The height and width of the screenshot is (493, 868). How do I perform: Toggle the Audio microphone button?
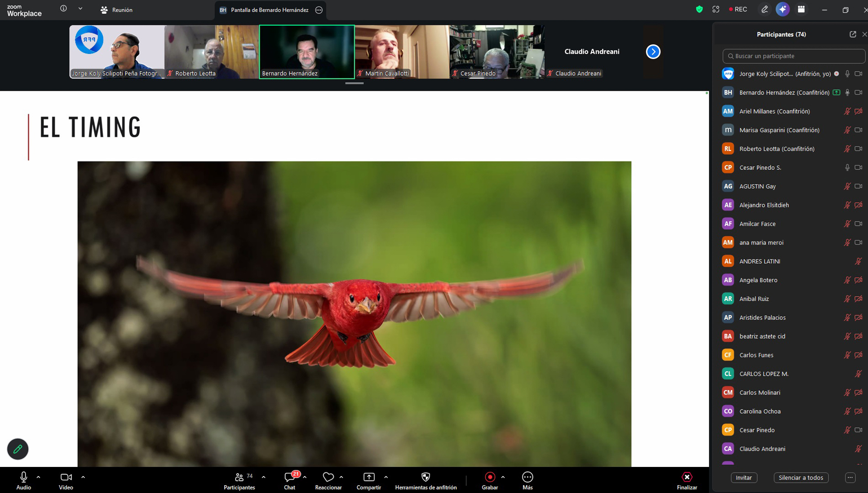click(23, 480)
